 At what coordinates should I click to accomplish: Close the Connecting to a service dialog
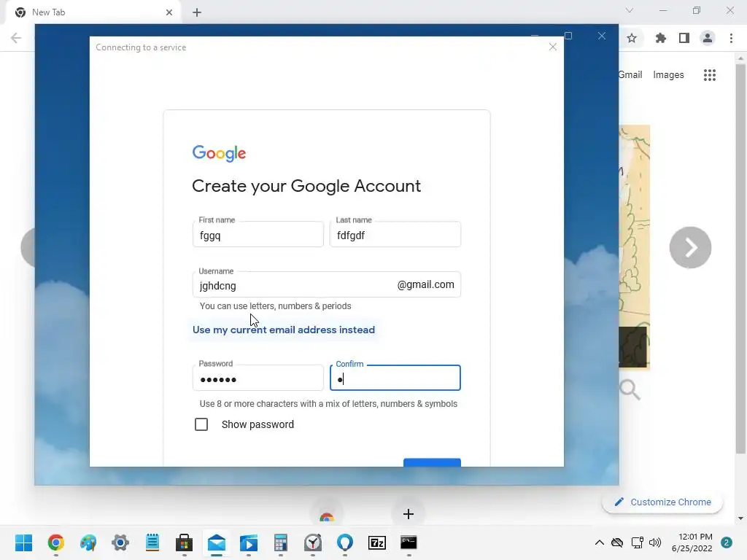pos(553,47)
